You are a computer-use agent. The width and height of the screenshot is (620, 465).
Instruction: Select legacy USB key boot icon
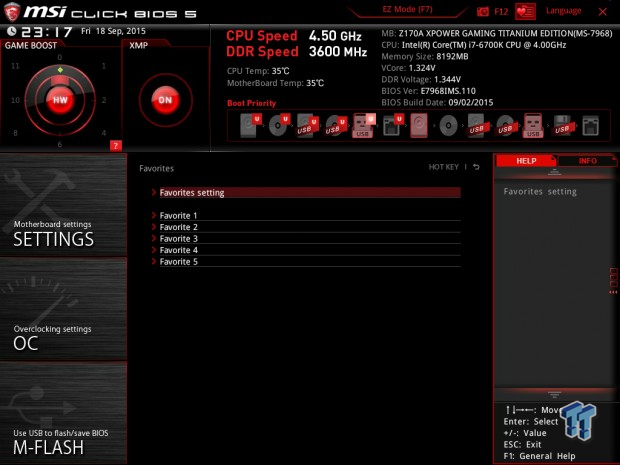click(533, 125)
